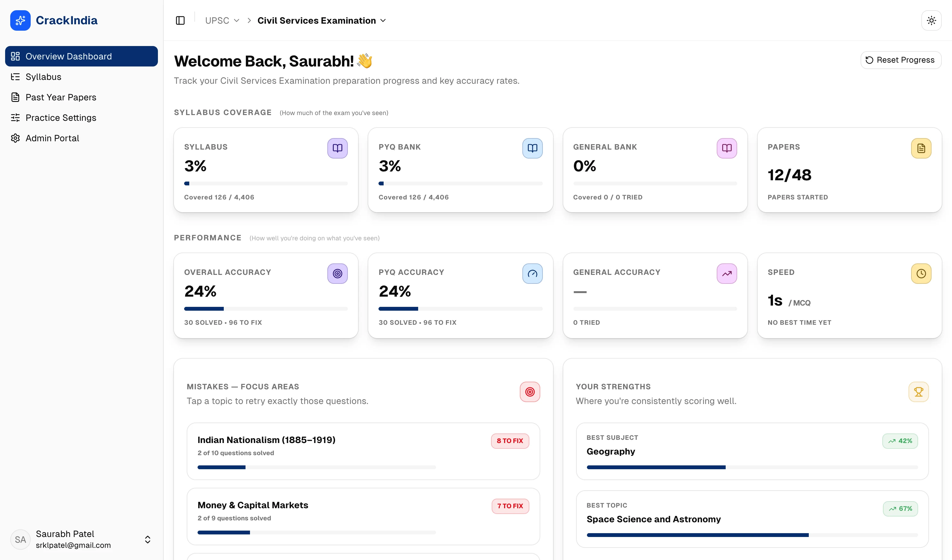Click the waving hand emoji
952x560 pixels.
pyautogui.click(x=364, y=61)
